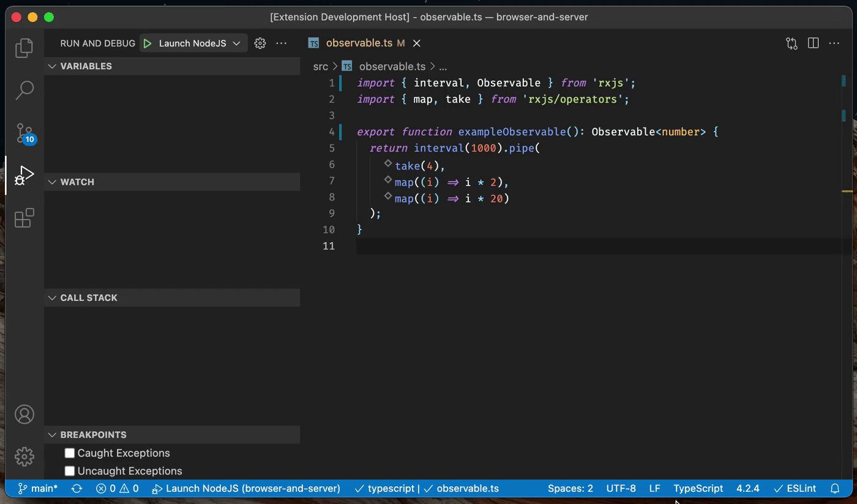
Task: Open launch.json via the debug gear icon
Action: tap(260, 43)
